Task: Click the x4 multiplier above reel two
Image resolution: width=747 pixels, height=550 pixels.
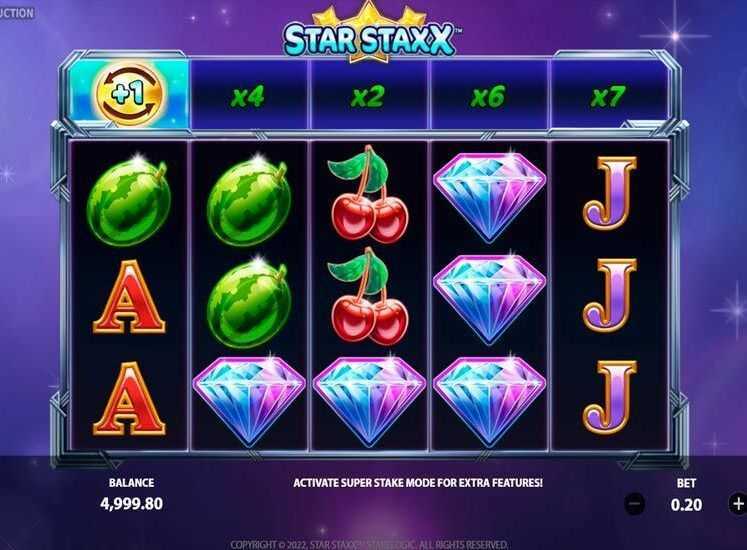Action: coord(247,97)
